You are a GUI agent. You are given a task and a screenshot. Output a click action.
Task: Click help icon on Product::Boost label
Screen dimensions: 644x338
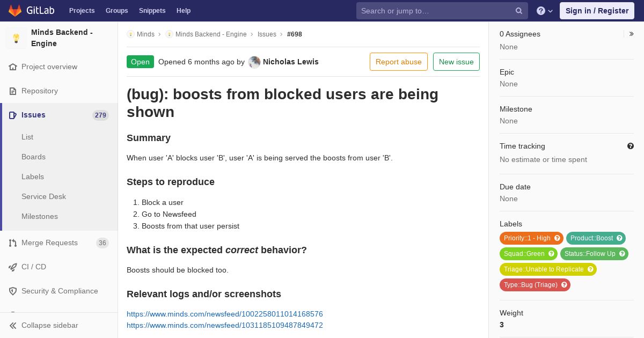[x=619, y=238]
